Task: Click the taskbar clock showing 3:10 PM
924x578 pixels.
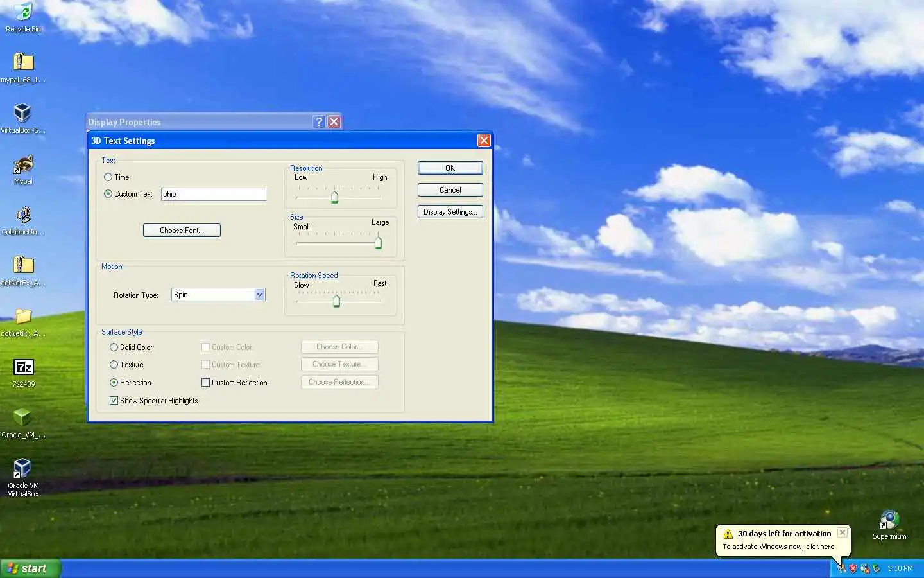Action: [900, 568]
